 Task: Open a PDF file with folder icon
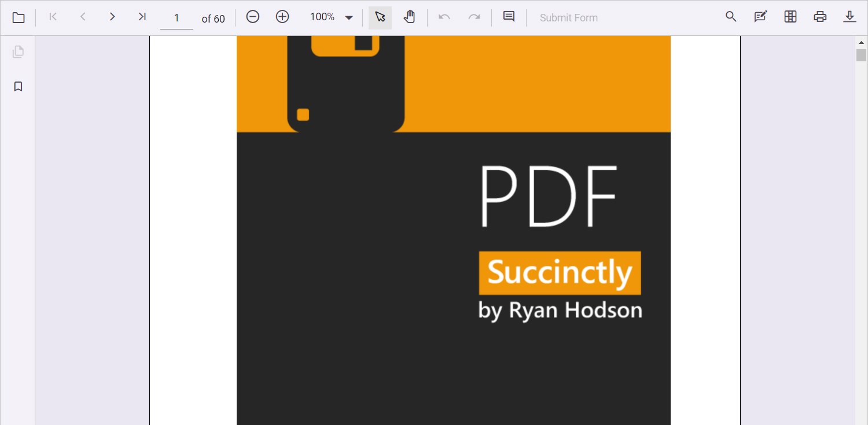tap(19, 18)
